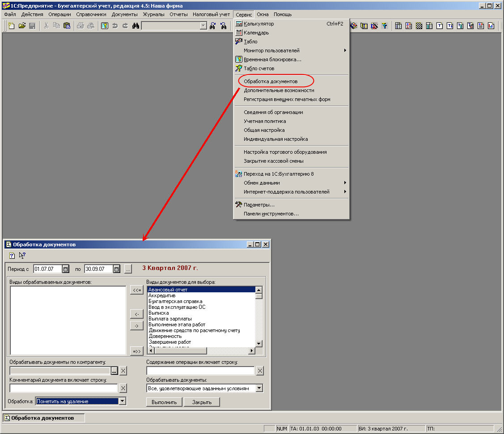
Task: Click the <<= move all button
Action: pos(136,291)
